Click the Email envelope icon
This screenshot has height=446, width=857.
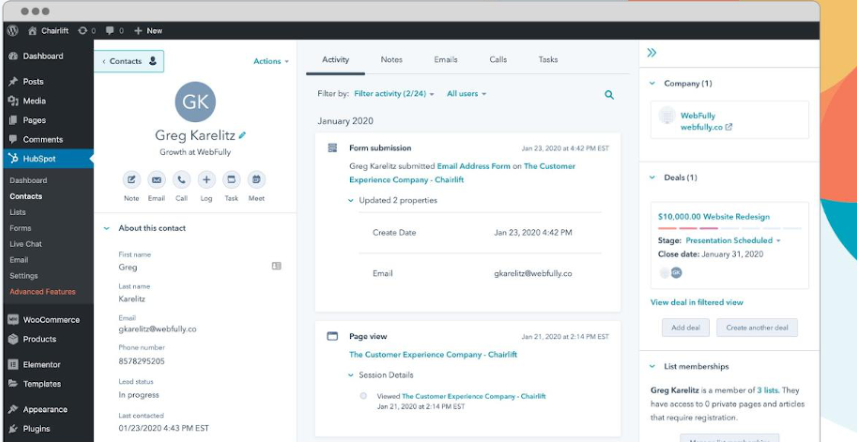(x=156, y=179)
